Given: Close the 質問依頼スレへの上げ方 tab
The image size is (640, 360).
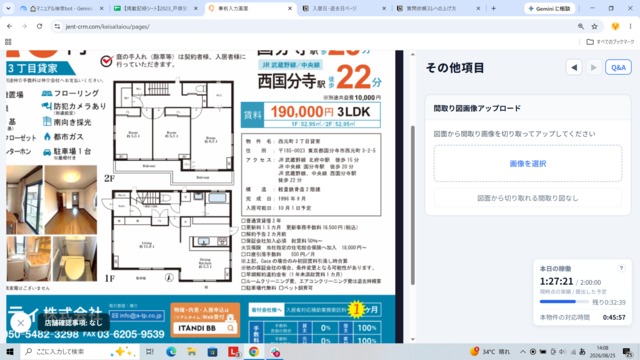Looking at the screenshot, I should pyautogui.click(x=478, y=8).
